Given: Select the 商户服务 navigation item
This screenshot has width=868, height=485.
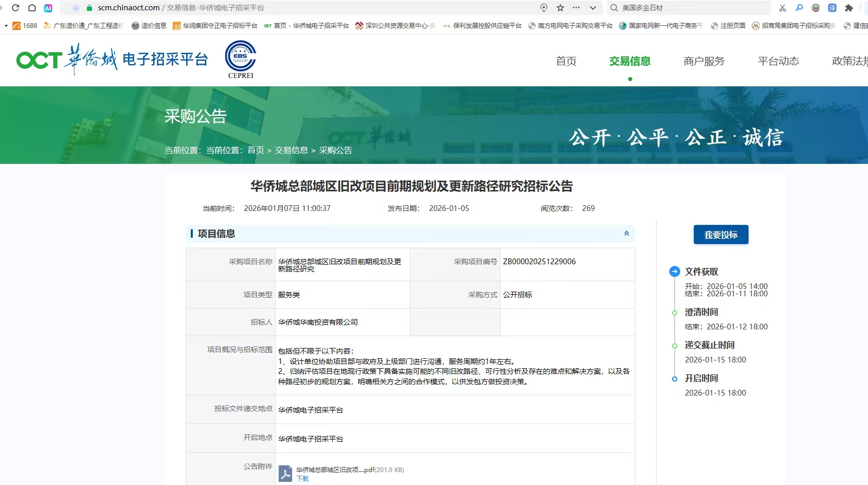Looking at the screenshot, I should [x=704, y=61].
